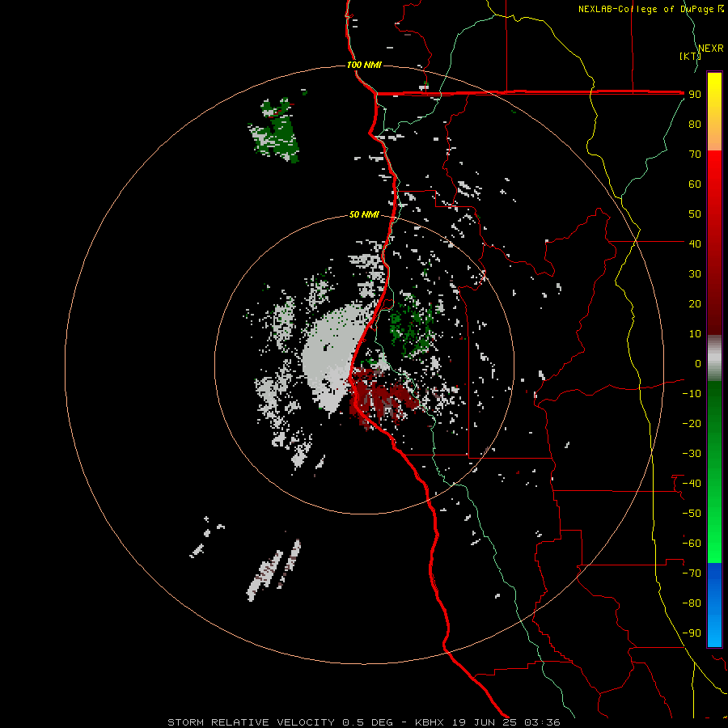Click the 100 NMI range ring label
This screenshot has height=728, width=728.
coord(364,65)
